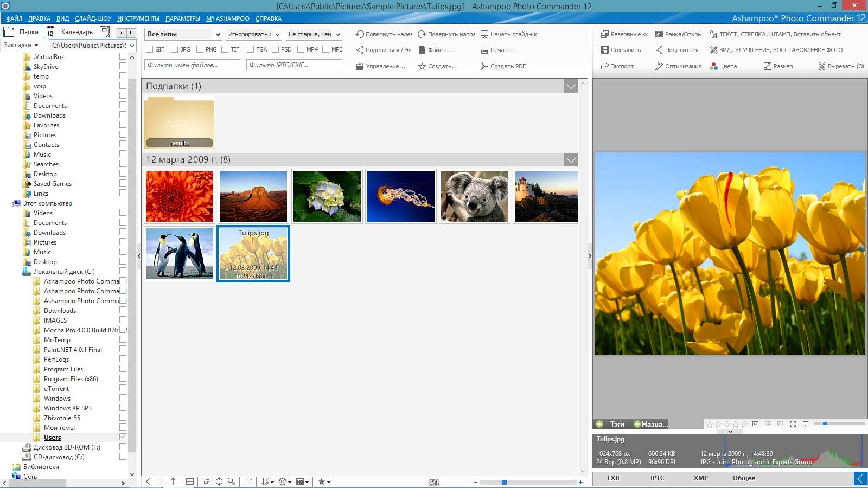Open the ПРАВКА menu
This screenshot has height=488, width=868.
[x=40, y=18]
